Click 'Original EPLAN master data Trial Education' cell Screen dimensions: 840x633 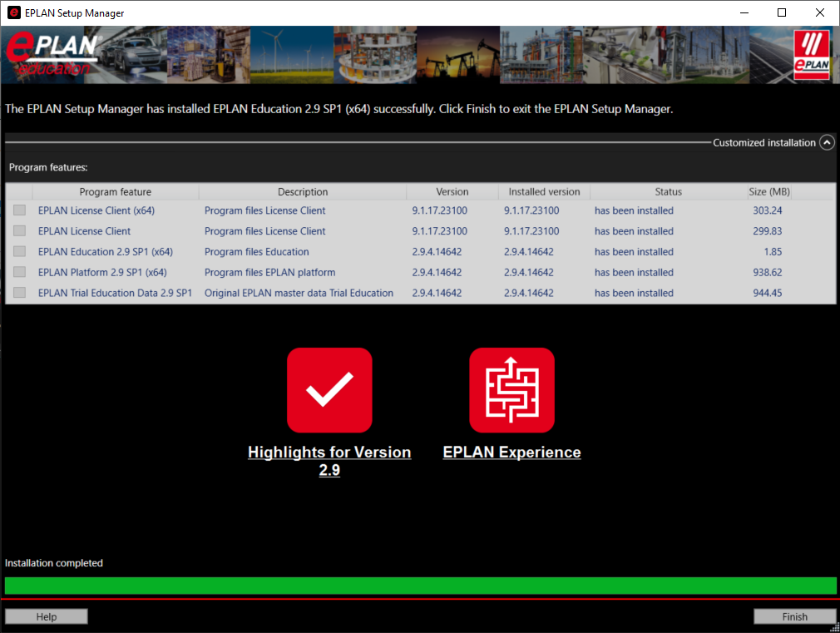[299, 293]
